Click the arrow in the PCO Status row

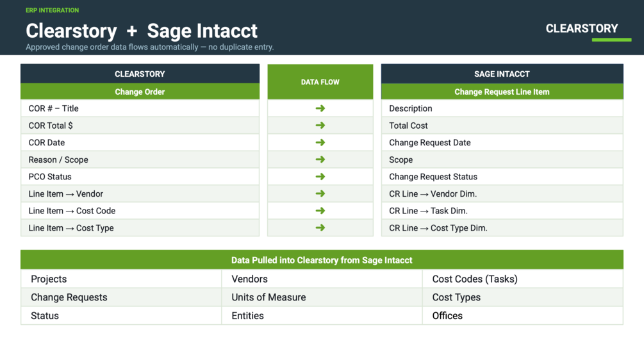tap(320, 176)
